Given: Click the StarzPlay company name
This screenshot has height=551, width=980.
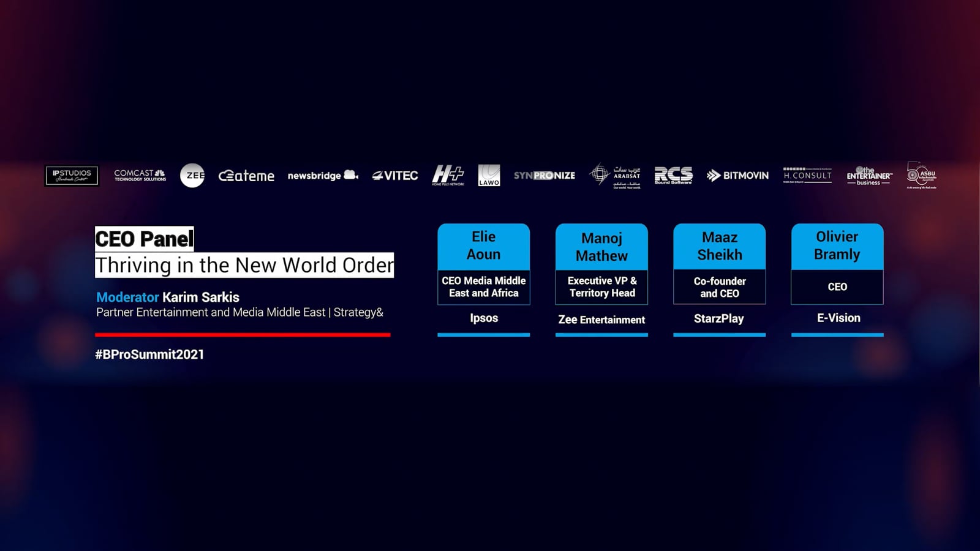Looking at the screenshot, I should 719,318.
